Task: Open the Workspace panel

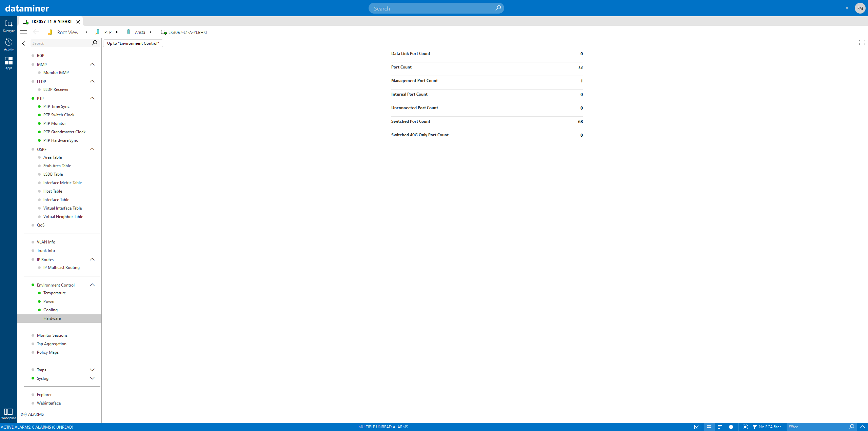Action: [8, 414]
